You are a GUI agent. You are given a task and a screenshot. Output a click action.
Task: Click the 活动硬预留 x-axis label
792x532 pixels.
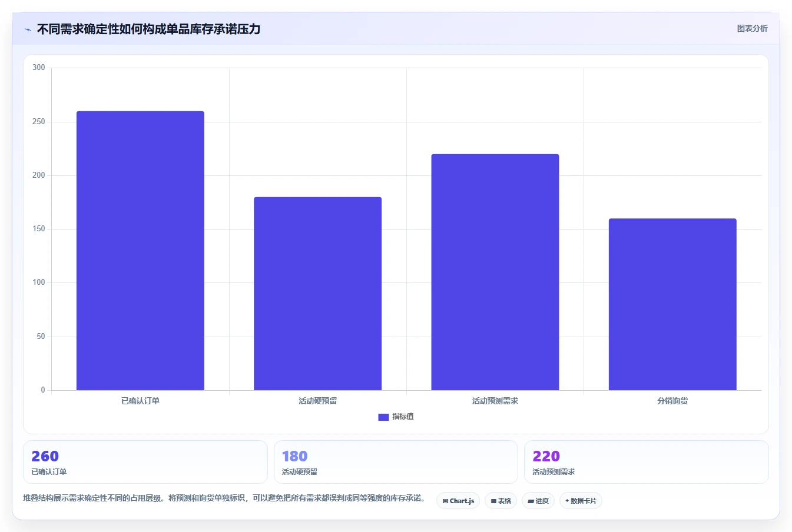[x=317, y=401]
